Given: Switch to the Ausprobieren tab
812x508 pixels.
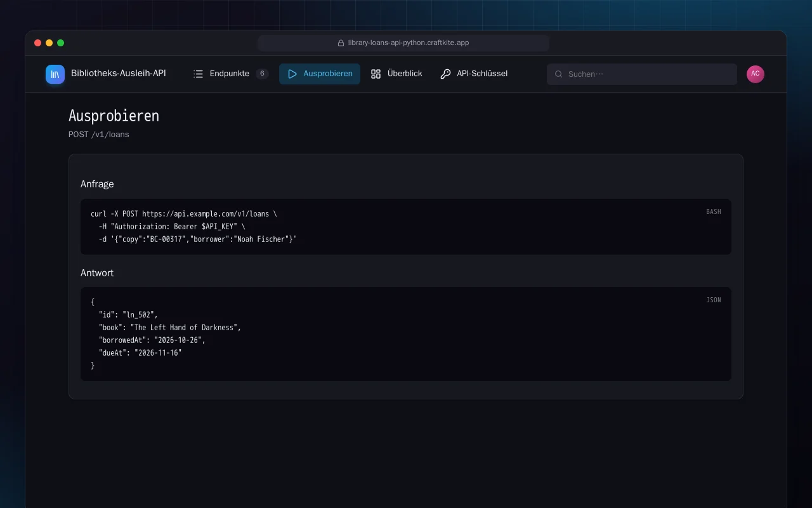Looking at the screenshot, I should tap(320, 74).
